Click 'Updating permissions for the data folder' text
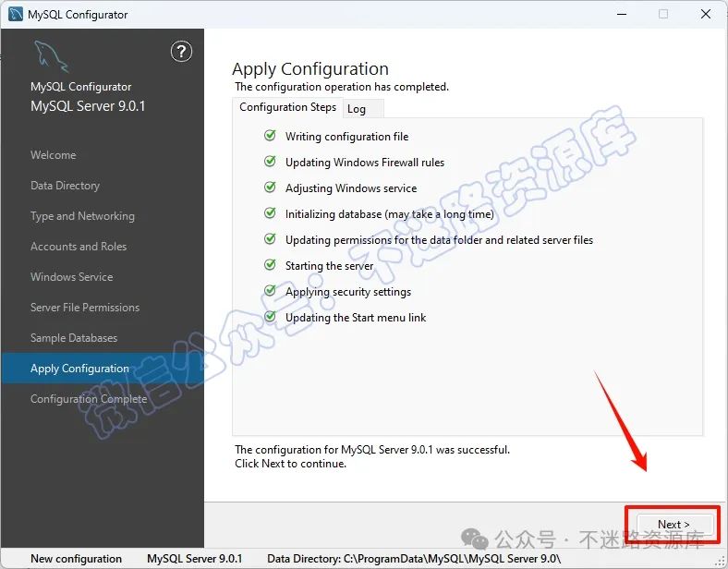The height and width of the screenshot is (569, 728). point(439,240)
